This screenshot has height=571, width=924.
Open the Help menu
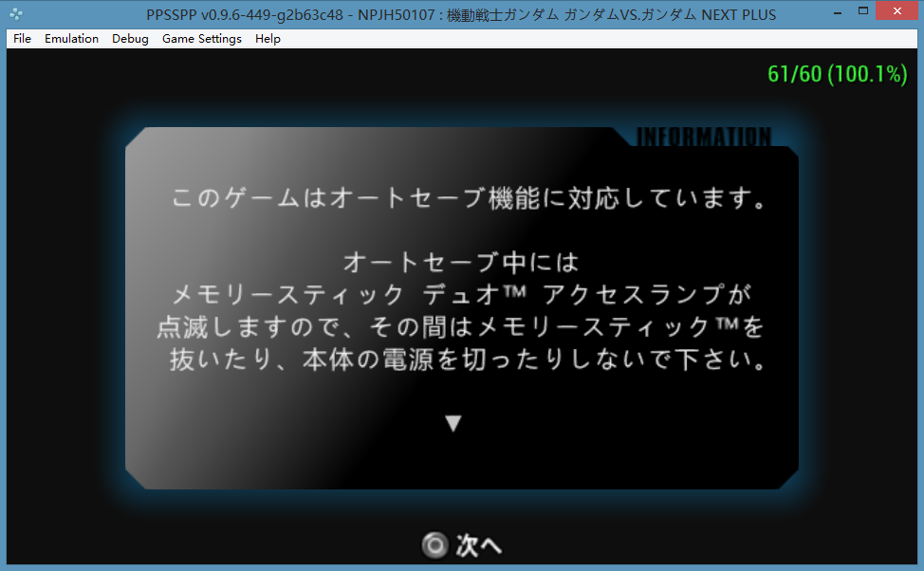268,39
